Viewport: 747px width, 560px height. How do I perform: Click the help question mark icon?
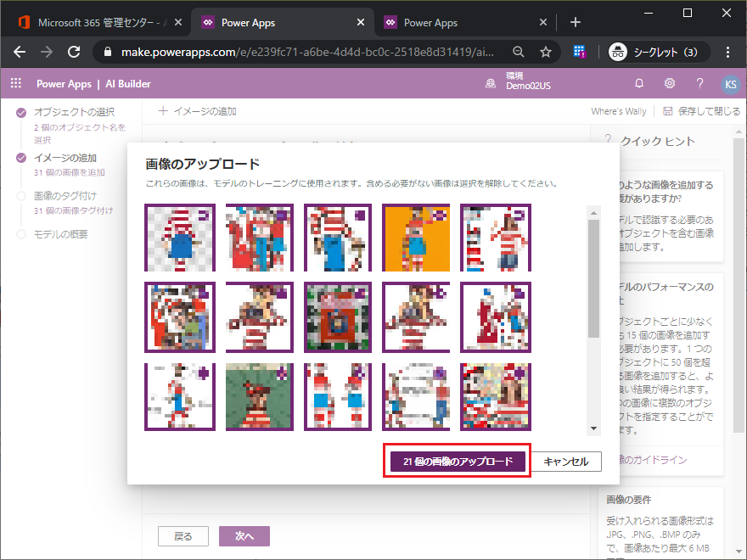699,83
